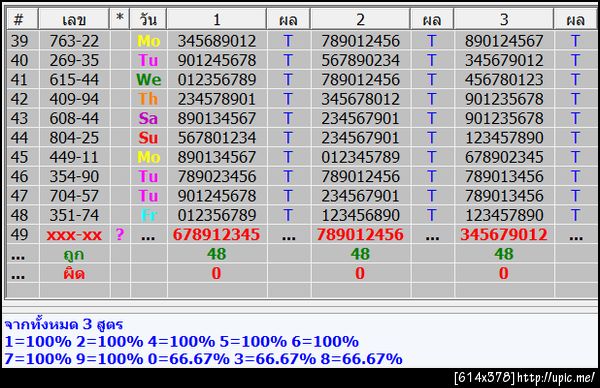Select the cell '351-74' in row 48
The height and width of the screenshot is (388, 600).
pos(74,215)
